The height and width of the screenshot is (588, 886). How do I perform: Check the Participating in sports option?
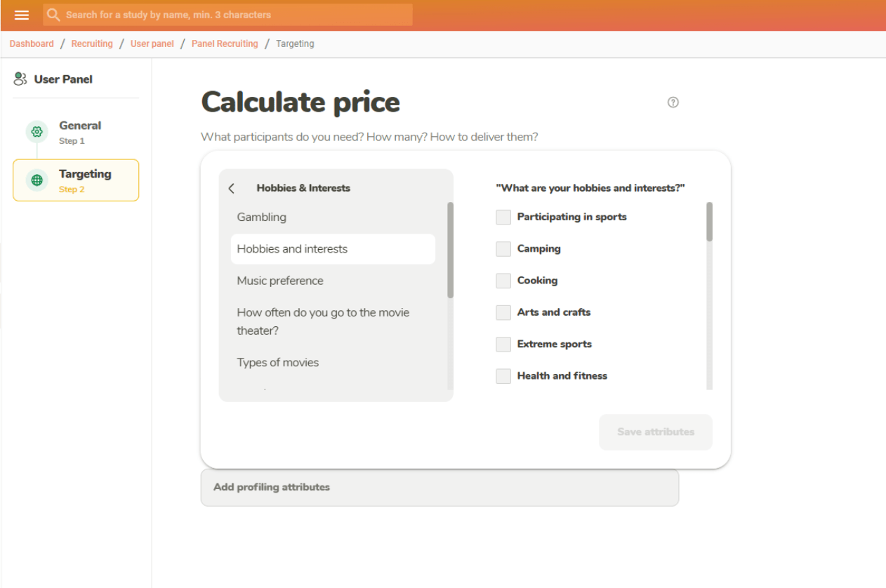503,217
